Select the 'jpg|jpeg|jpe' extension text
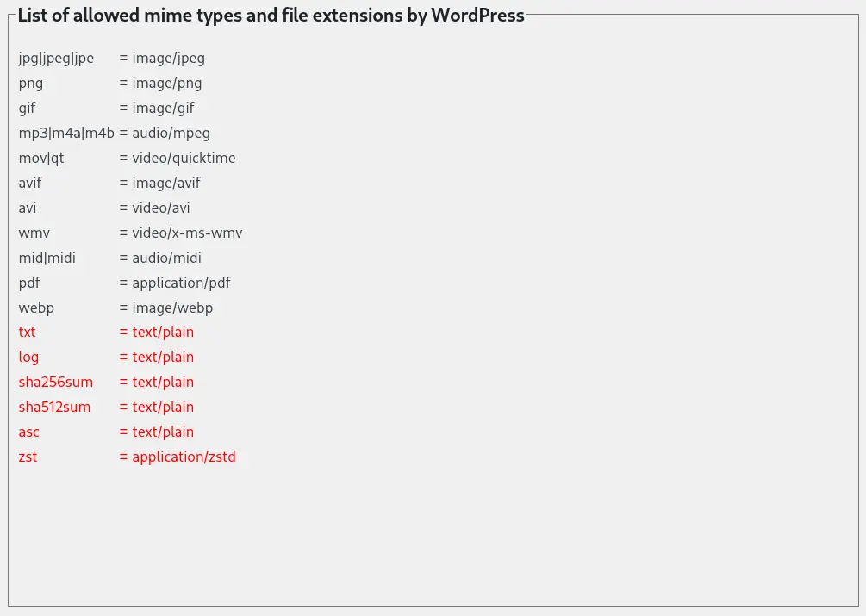The image size is (866, 616). coord(56,58)
